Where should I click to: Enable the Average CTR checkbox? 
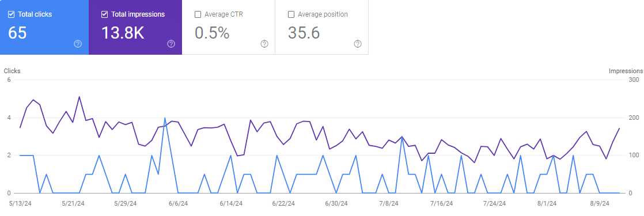198,14
